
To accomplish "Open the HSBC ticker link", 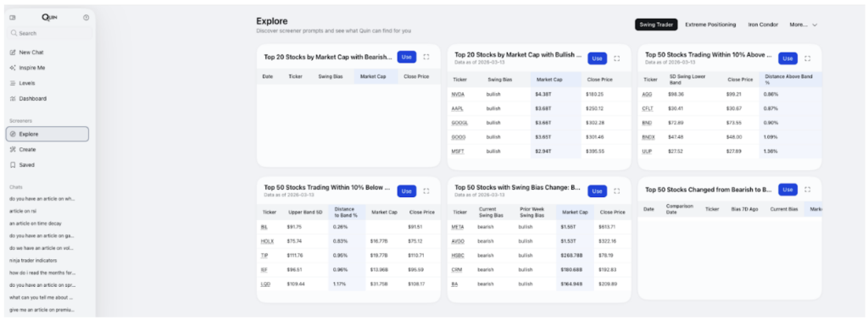I will pos(458,256).
